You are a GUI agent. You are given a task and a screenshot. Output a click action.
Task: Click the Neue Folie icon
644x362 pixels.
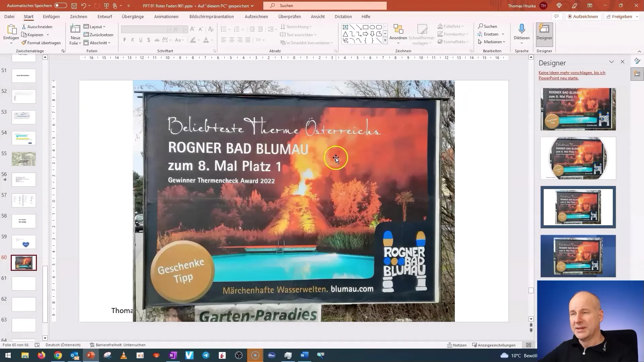pos(75,29)
